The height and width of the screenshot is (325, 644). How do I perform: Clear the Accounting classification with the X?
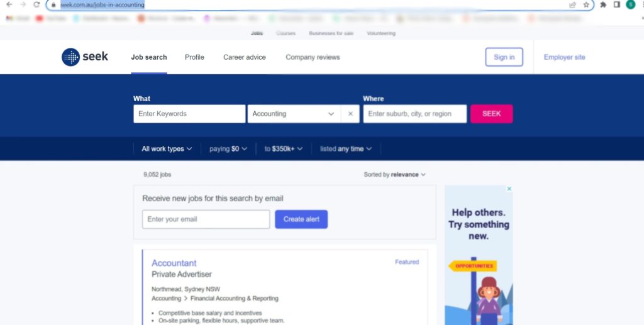pyautogui.click(x=350, y=114)
